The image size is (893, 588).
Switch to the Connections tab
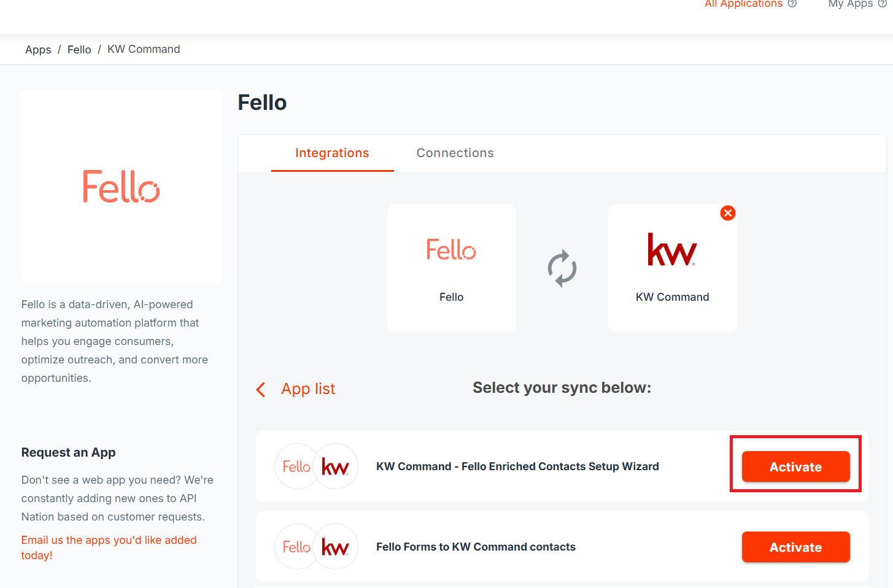tap(455, 153)
